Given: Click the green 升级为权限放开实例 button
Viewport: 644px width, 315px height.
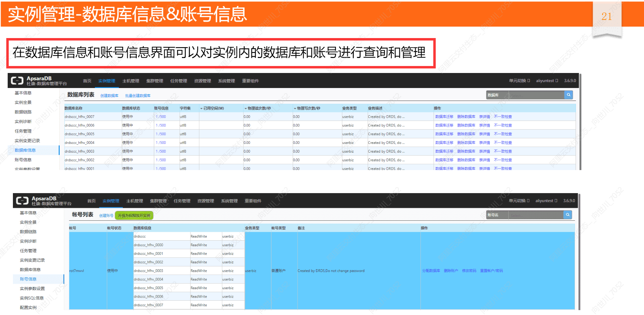Looking at the screenshot, I should pos(134,215).
